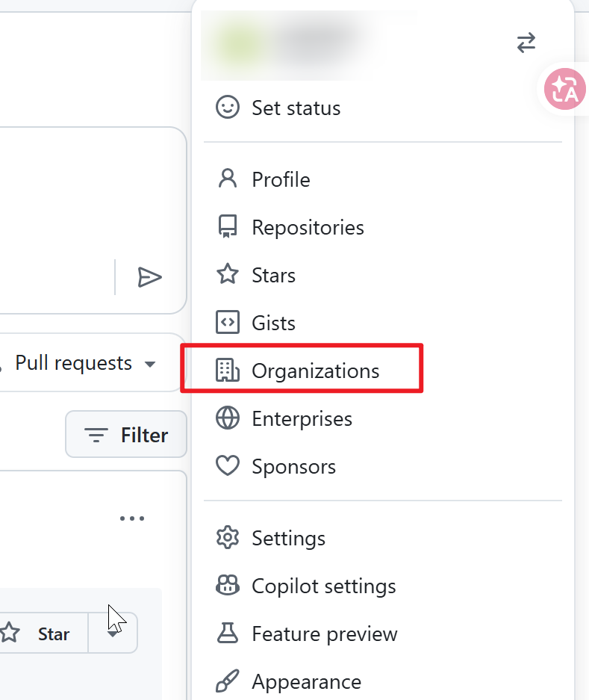Open the Pull requests dropdown

tap(81, 363)
